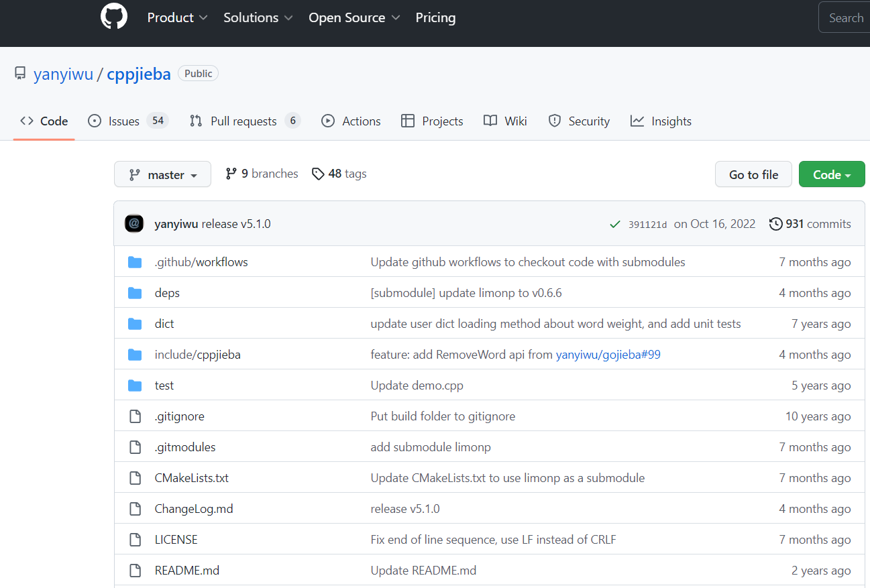Click the tag icon beside 48 tags

coord(318,174)
